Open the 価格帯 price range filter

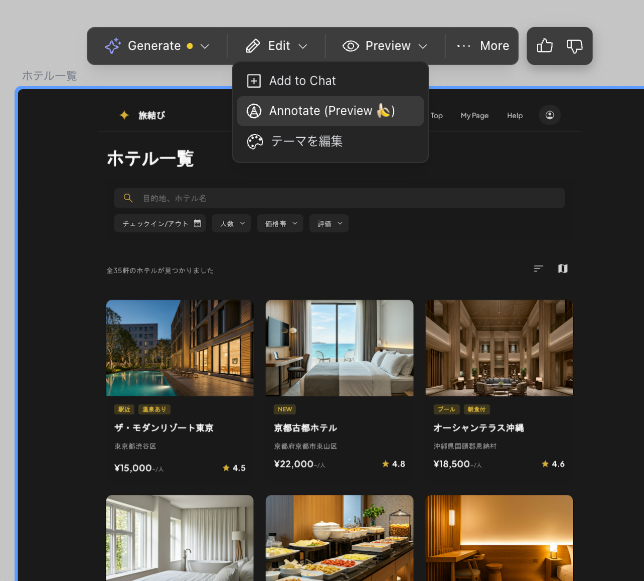(x=279, y=224)
